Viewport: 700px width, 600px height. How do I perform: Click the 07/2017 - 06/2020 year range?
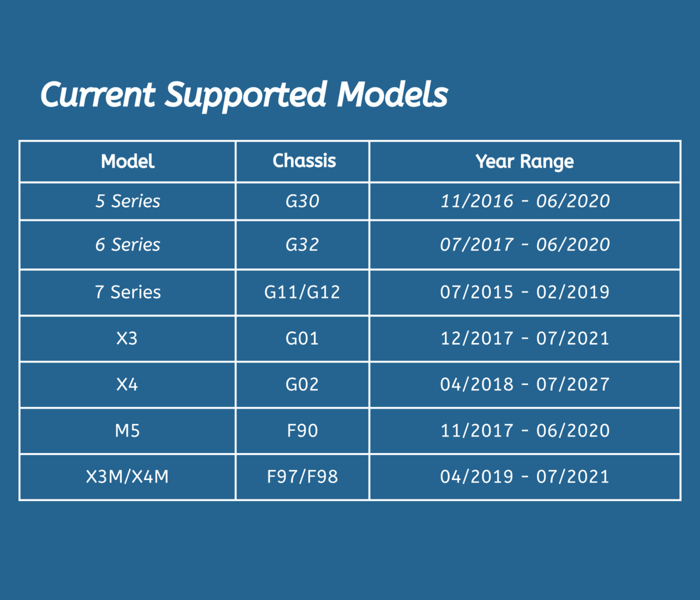pyautogui.click(x=525, y=245)
